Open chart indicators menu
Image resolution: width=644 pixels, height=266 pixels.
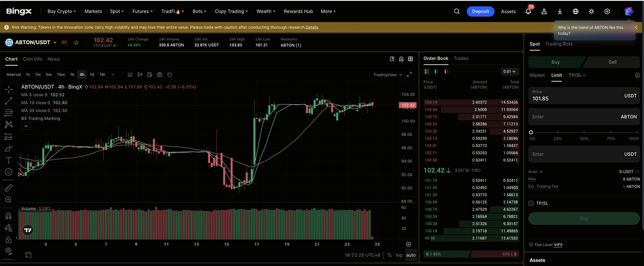coord(130,74)
